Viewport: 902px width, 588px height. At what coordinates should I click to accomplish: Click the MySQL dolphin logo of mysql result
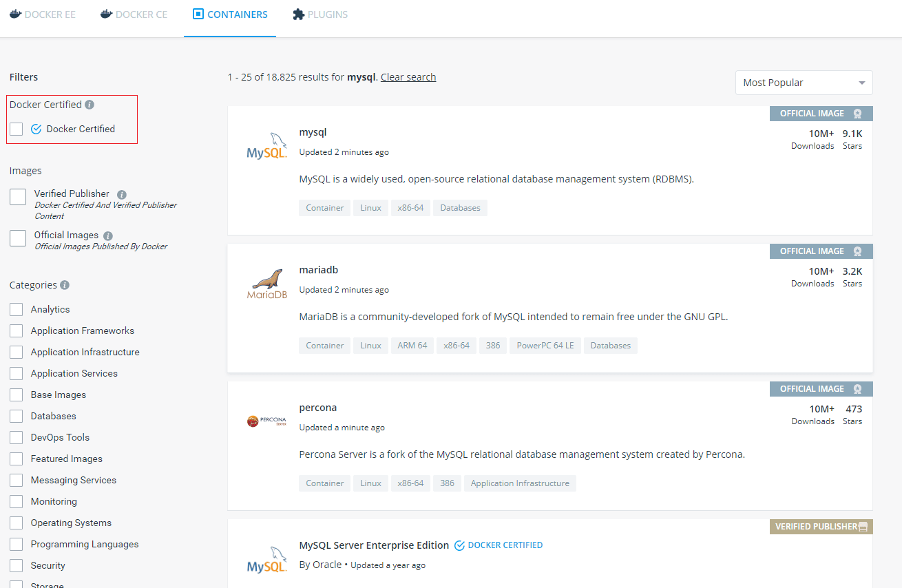pos(266,147)
